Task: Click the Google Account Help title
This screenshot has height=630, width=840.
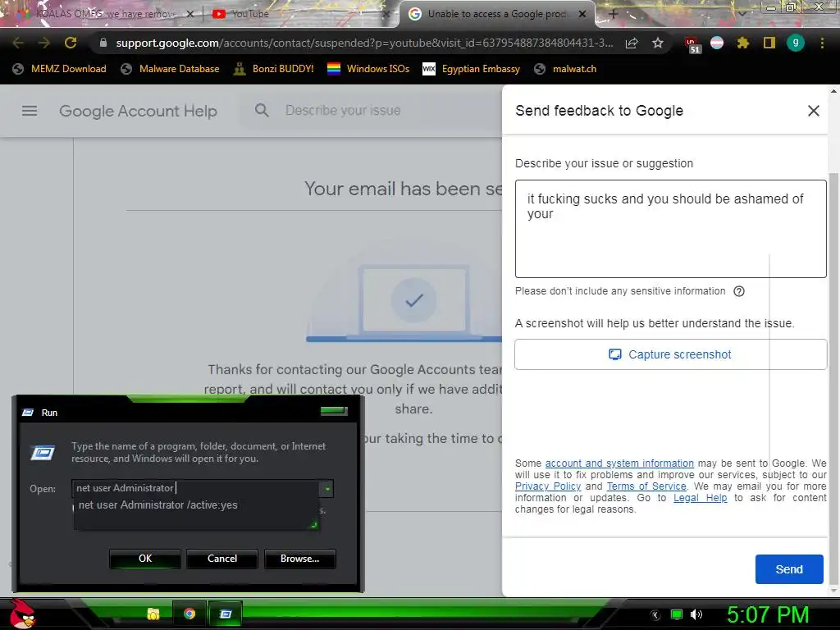Action: coord(138,111)
